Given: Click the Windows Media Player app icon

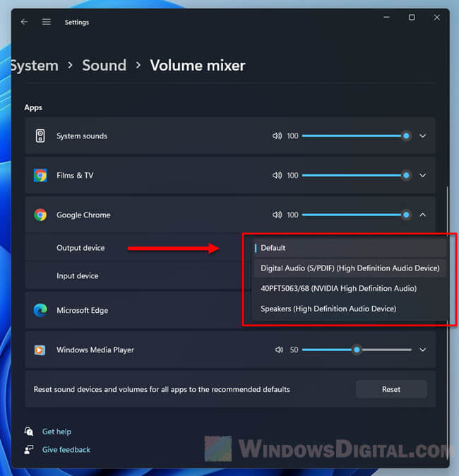Looking at the screenshot, I should click(40, 350).
